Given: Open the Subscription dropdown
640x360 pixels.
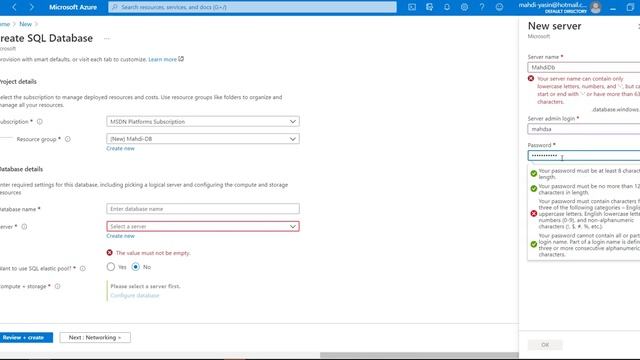Looking at the screenshot, I should (x=203, y=122).
